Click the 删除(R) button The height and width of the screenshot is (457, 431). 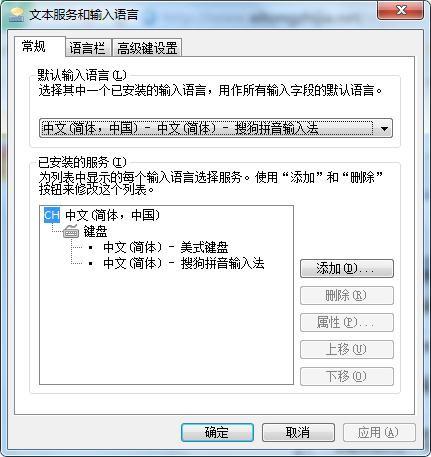coord(347,295)
